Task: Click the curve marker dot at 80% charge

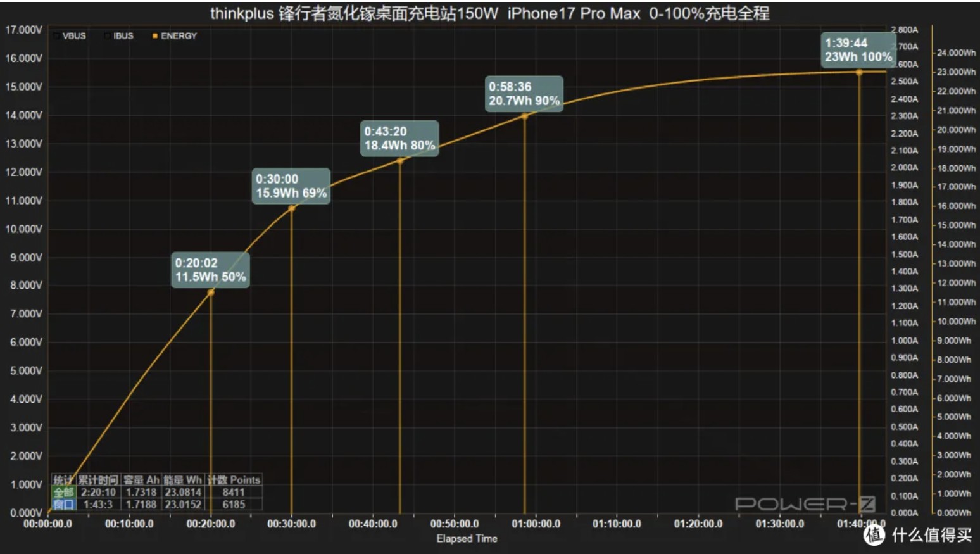Action: click(x=400, y=161)
